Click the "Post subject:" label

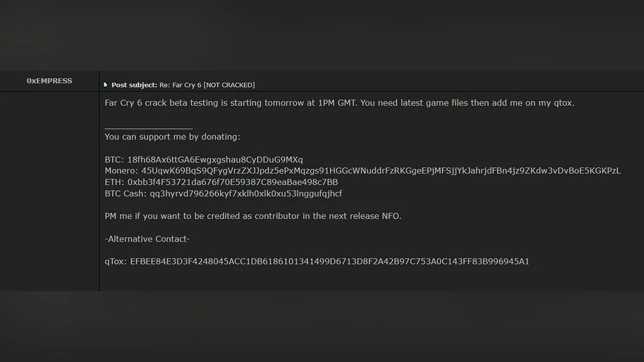click(134, 85)
